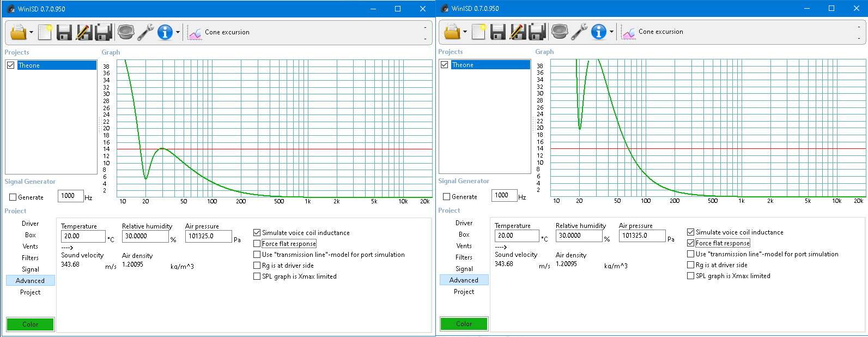Create new project in right window

(478, 32)
